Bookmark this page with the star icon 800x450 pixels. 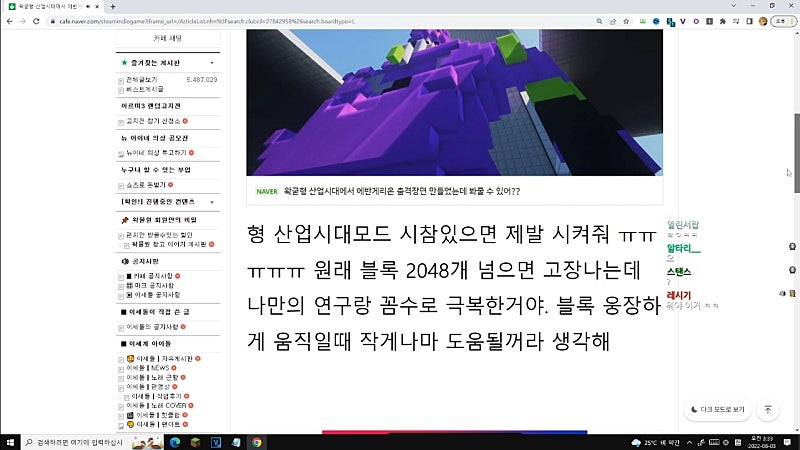[x=626, y=21]
